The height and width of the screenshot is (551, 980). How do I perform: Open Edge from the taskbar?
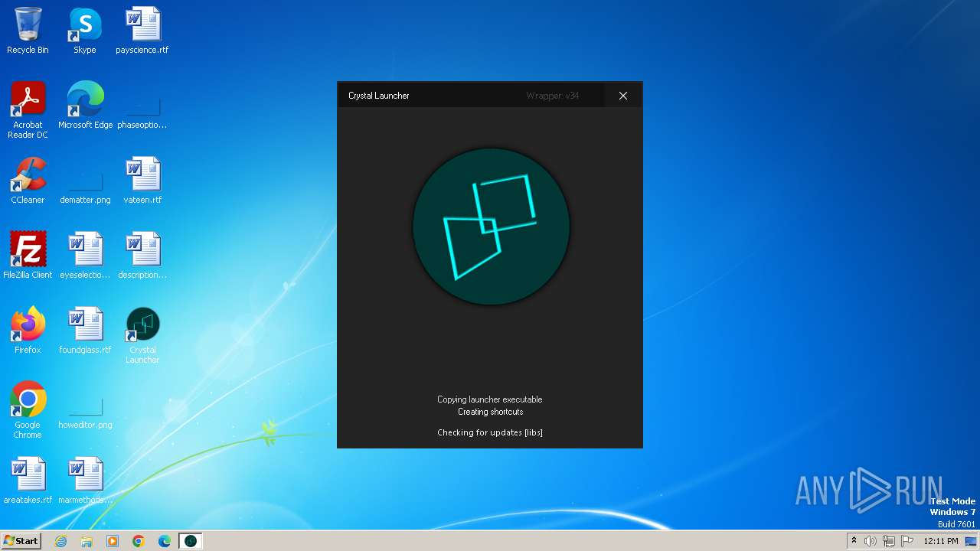[x=165, y=541]
